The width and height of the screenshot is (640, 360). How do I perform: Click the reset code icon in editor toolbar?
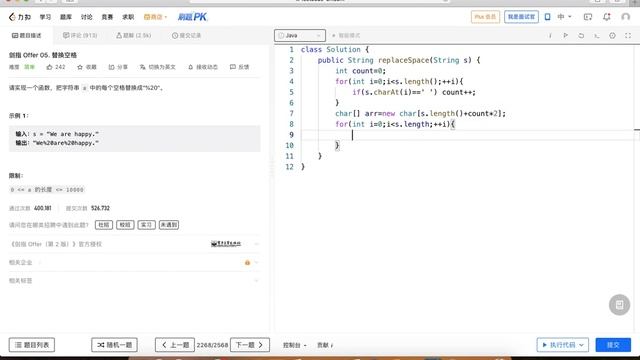581,36
